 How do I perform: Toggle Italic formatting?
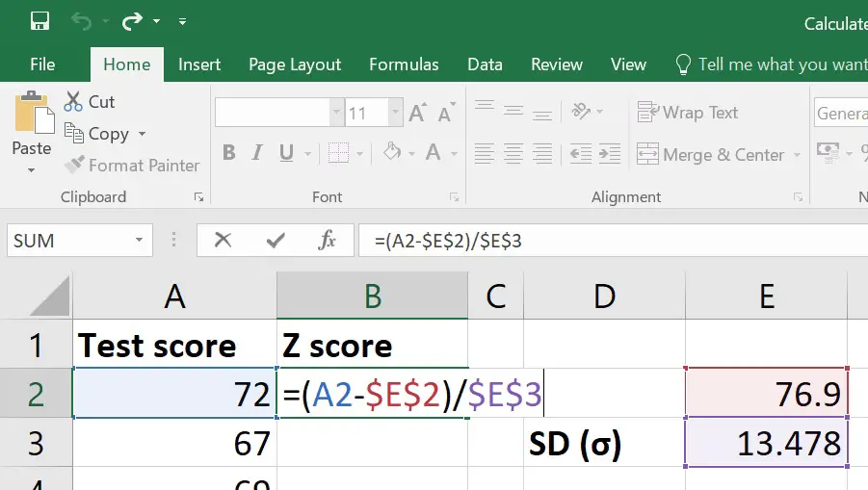tap(257, 153)
